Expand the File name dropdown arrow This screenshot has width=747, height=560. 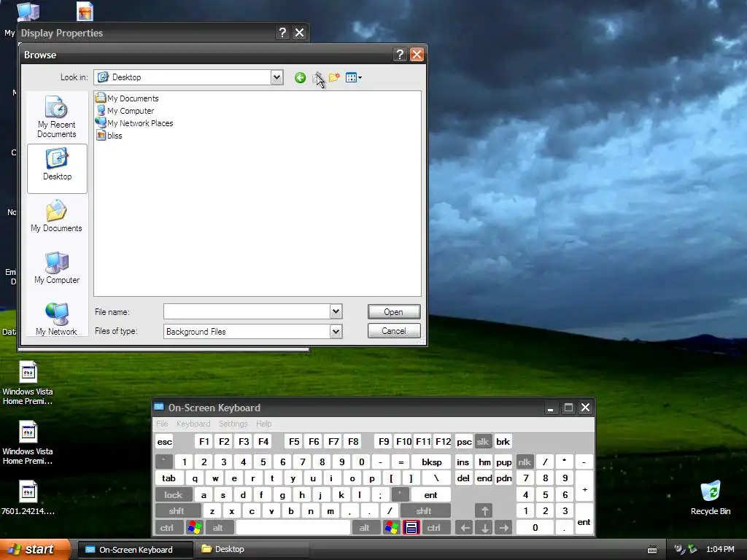tap(336, 311)
